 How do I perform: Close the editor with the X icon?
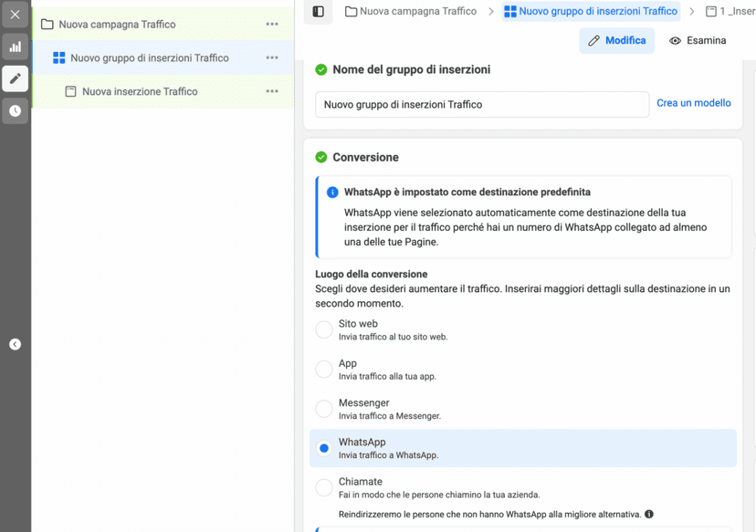(15, 14)
